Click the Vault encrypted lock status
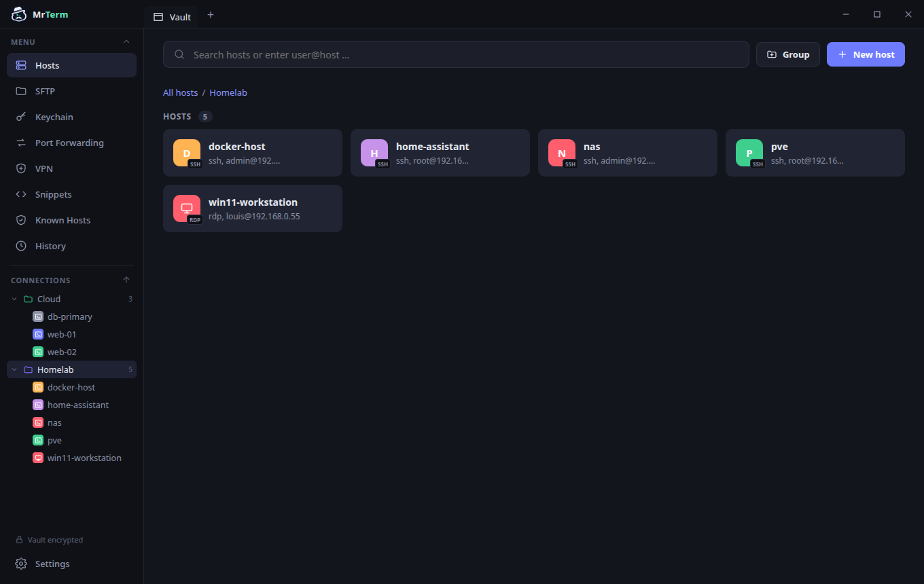This screenshot has width=924, height=584. pos(49,540)
